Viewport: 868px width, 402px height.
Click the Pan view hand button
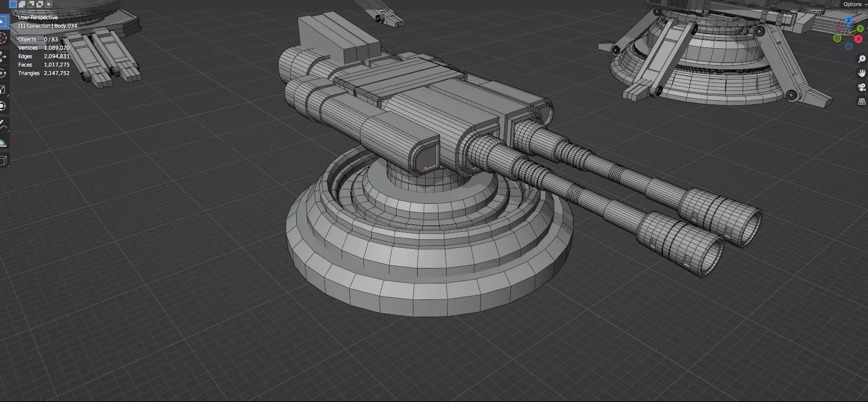click(x=861, y=73)
